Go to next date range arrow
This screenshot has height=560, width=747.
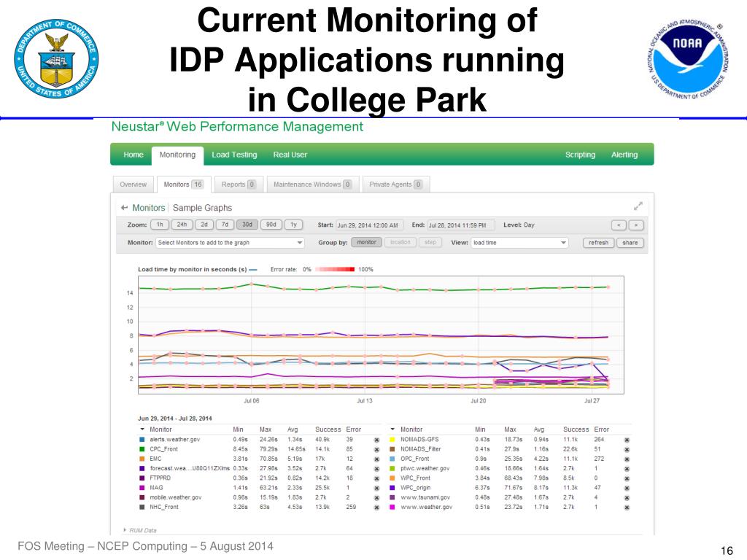(x=636, y=225)
